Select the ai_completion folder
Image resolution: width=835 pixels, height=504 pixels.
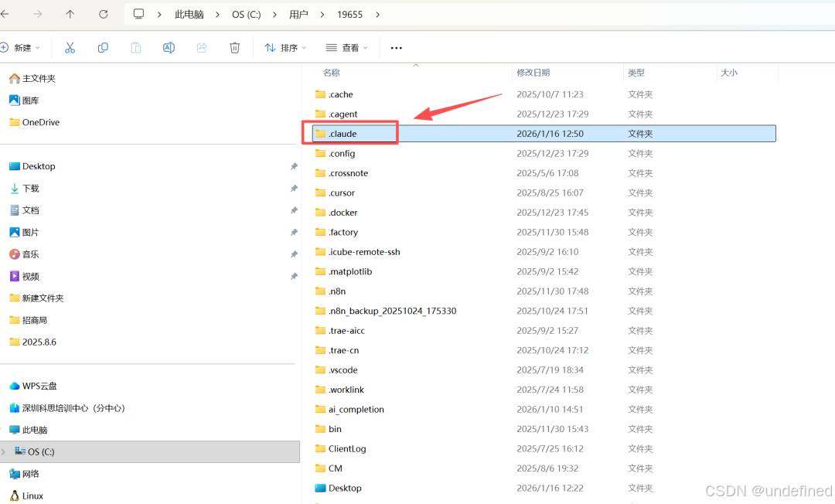pyautogui.click(x=349, y=409)
